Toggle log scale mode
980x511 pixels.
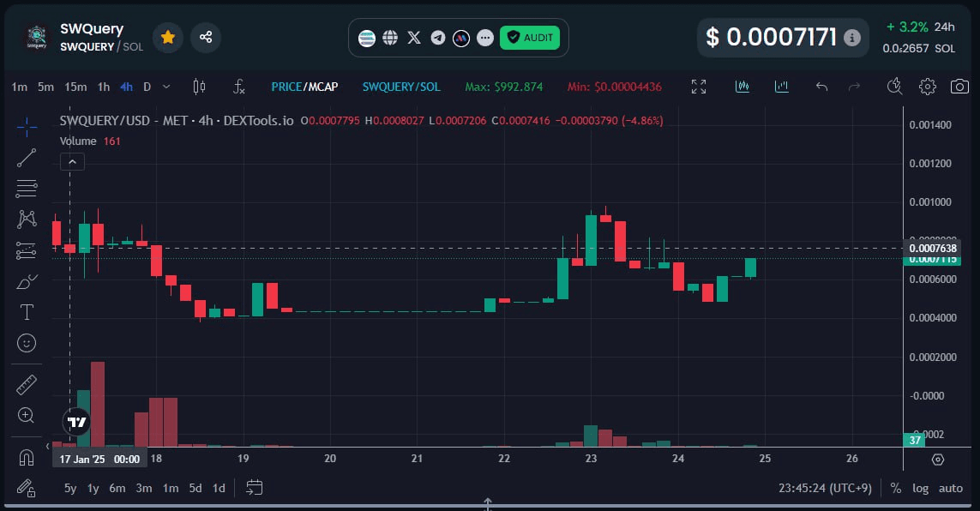pyautogui.click(x=921, y=489)
